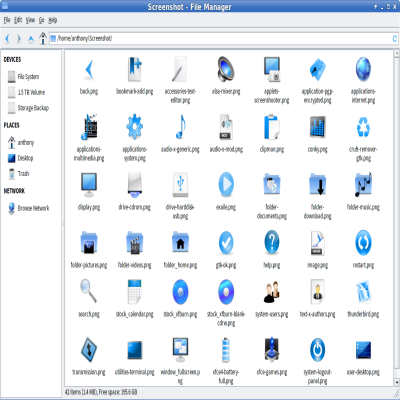
Task: Select the alsa-mixer.png speaker icon
Action: click(226, 69)
